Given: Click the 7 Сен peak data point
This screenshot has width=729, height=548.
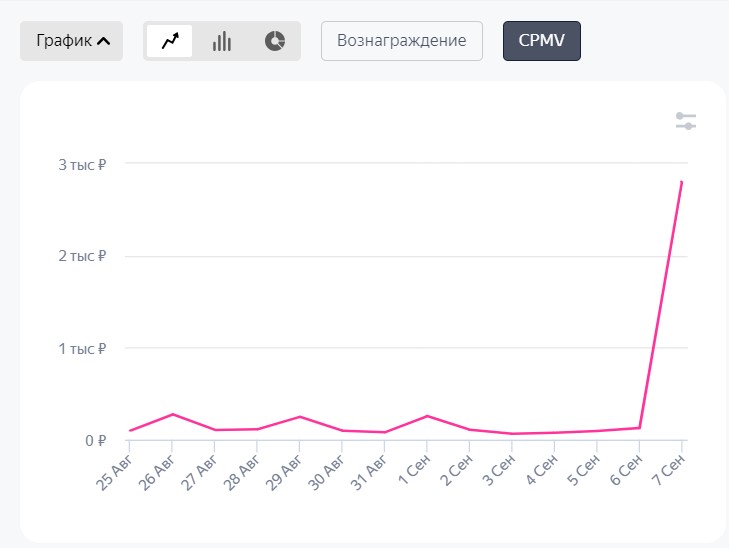Looking at the screenshot, I should [681, 182].
